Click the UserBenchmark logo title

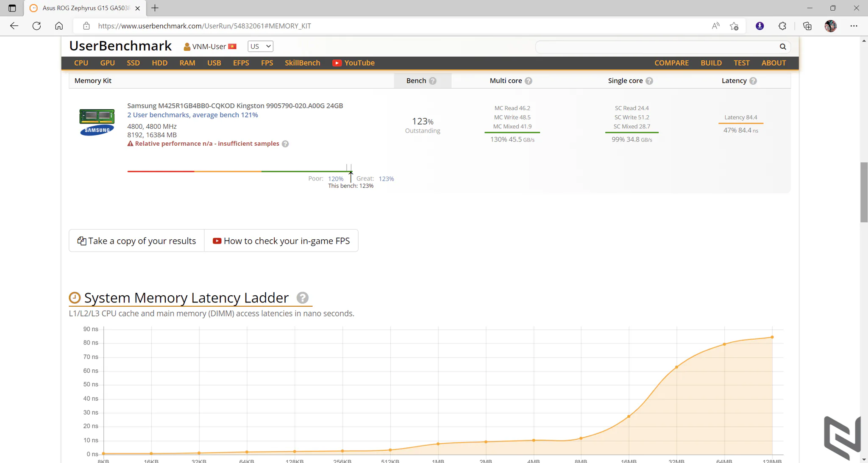pyautogui.click(x=120, y=46)
